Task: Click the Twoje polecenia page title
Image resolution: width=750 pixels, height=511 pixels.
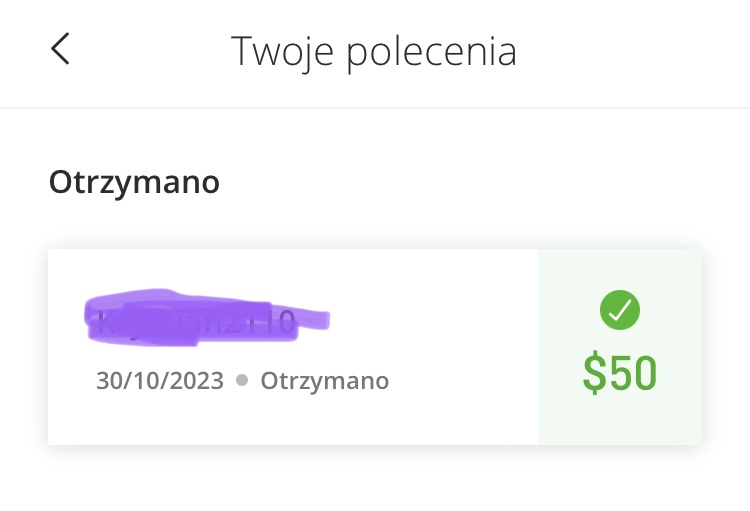Action: coord(374,51)
